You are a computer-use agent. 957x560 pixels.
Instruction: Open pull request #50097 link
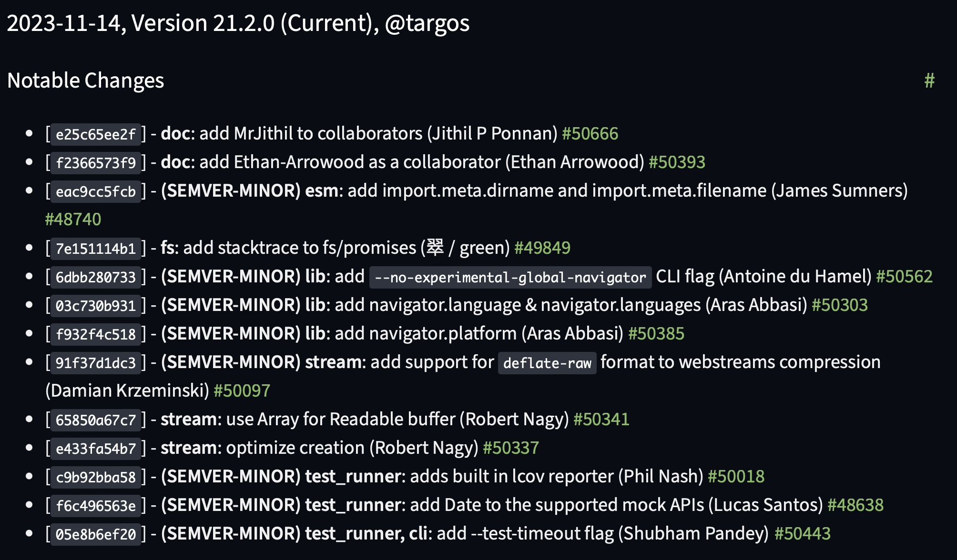pyautogui.click(x=242, y=391)
